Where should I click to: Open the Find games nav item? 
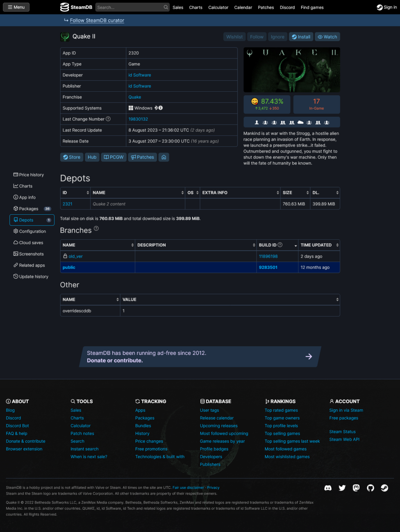pyautogui.click(x=312, y=7)
